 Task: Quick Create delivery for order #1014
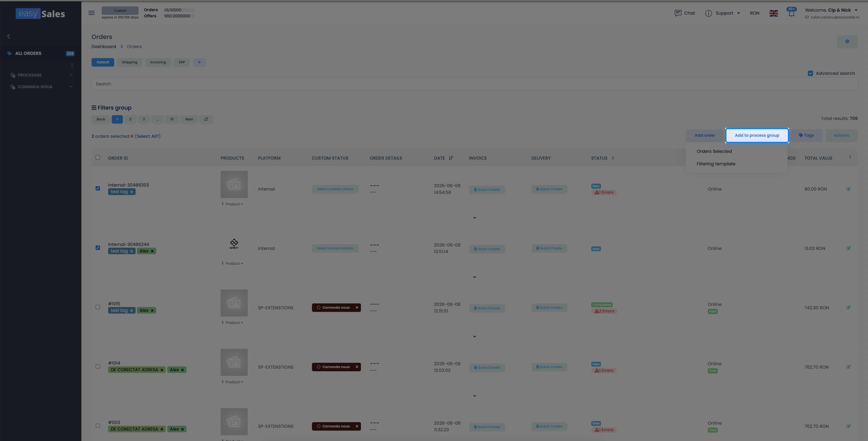[x=549, y=367]
